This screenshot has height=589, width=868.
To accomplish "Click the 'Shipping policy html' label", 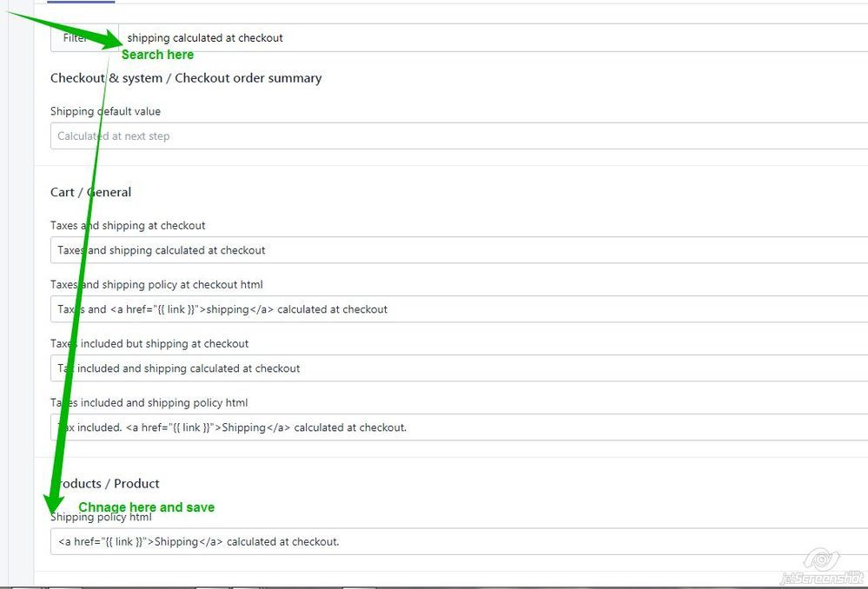I will 103,518.
